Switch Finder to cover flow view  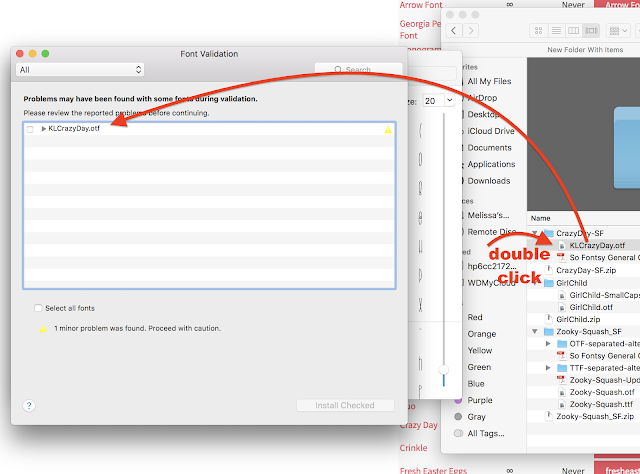(x=591, y=31)
